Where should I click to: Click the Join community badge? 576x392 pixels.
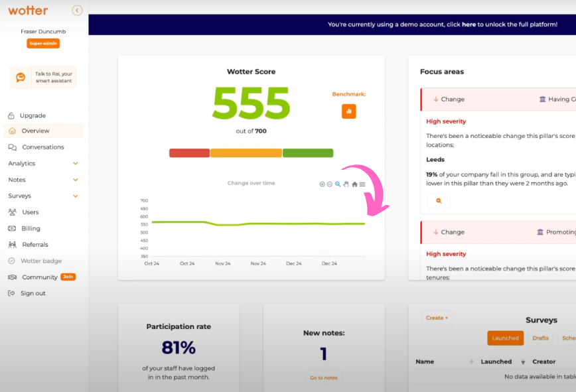(x=68, y=277)
